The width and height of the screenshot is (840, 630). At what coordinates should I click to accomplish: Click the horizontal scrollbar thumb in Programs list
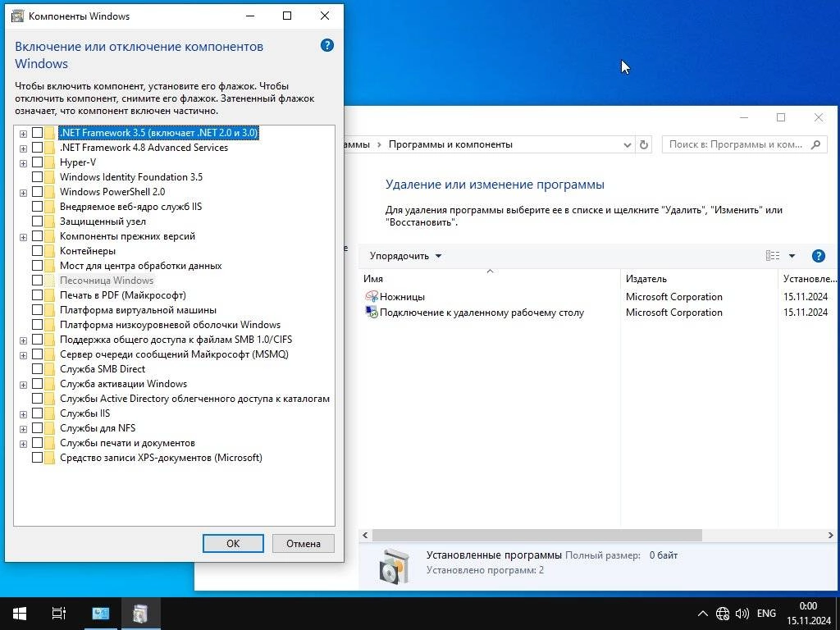click(x=536, y=535)
